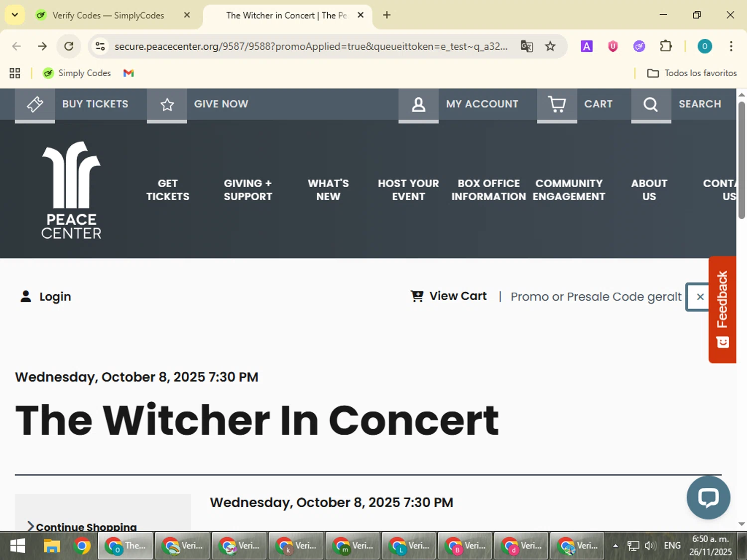Expand the tab search dropdown arrow
Screen dimensions: 747x560
[x=15, y=15]
